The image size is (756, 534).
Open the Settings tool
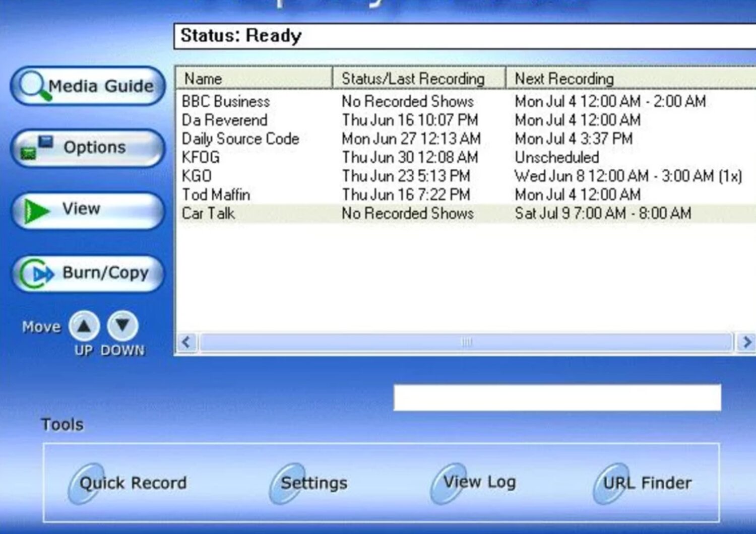click(308, 483)
